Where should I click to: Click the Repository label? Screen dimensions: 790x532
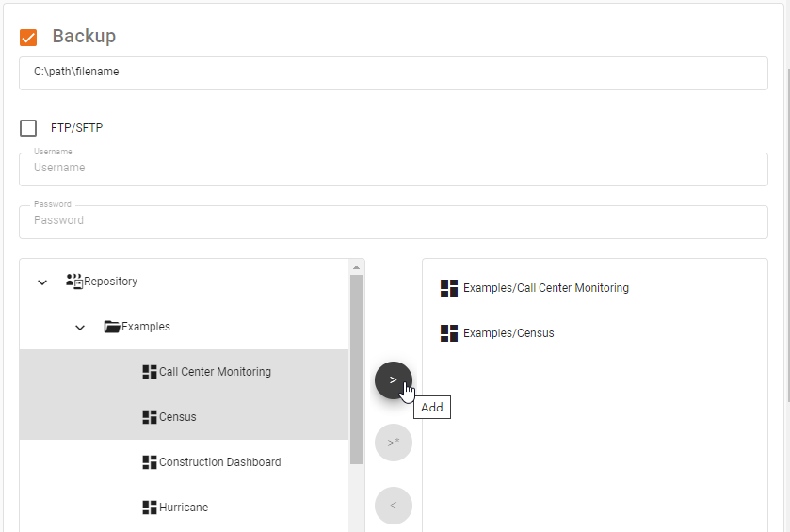coord(111,282)
